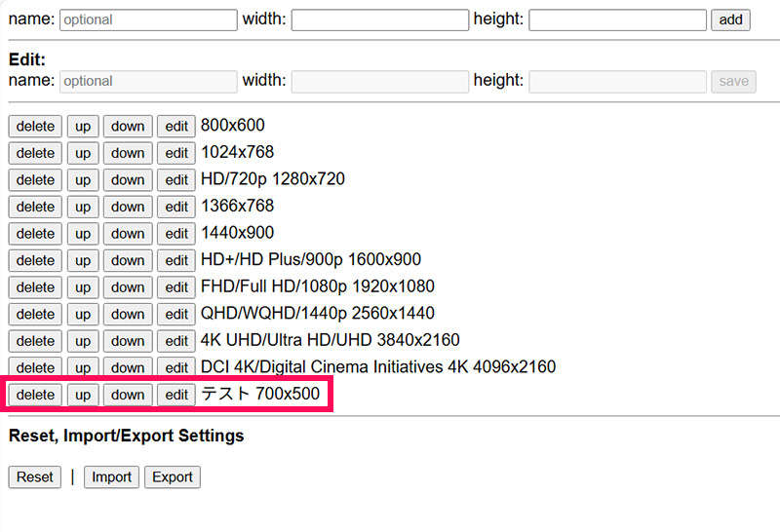
Task: Delete the 1024x768 entry
Action: pyautogui.click(x=35, y=153)
